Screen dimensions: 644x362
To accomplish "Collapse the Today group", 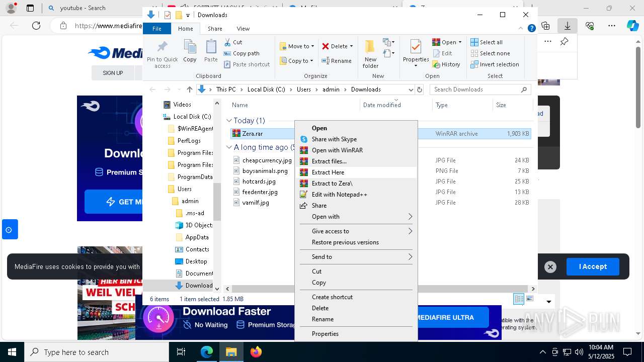I will 229,121.
